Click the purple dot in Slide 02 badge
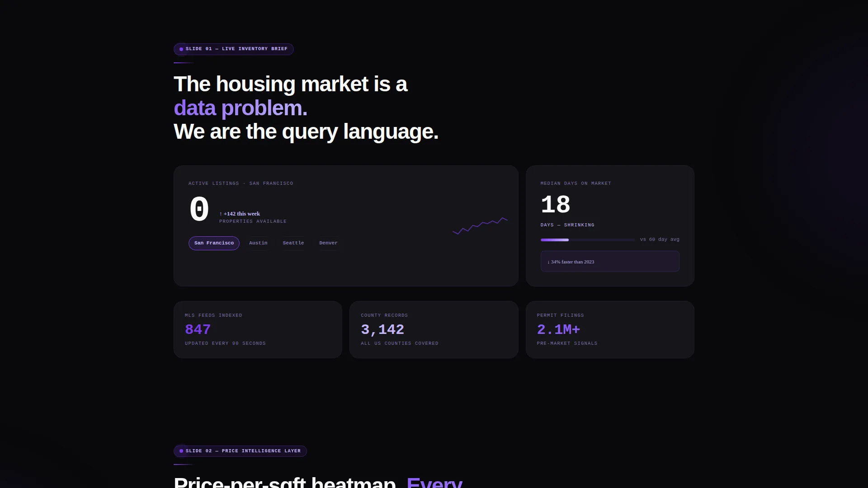 point(181,451)
